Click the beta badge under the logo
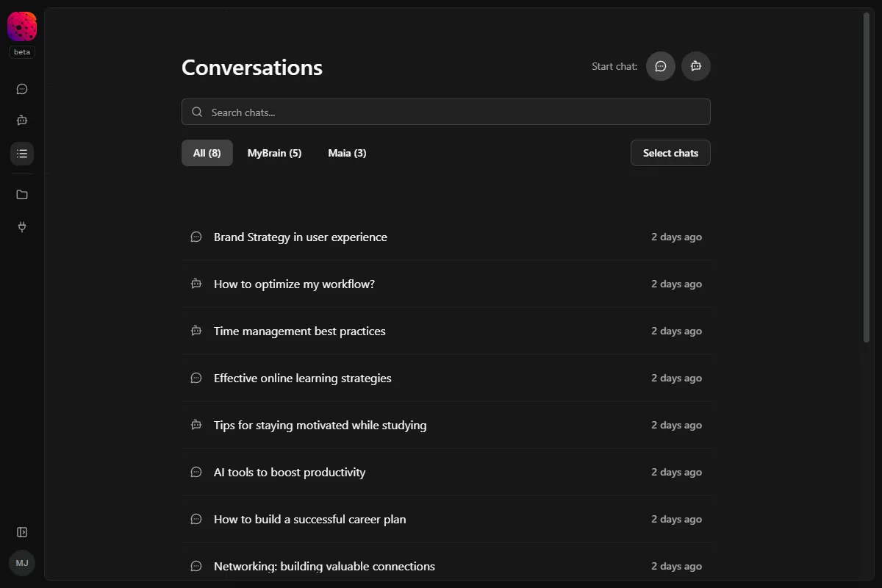 (x=22, y=52)
